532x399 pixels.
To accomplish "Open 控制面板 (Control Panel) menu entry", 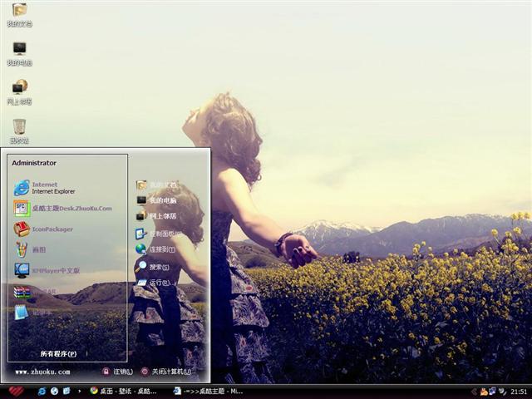I will pyautogui.click(x=158, y=234).
